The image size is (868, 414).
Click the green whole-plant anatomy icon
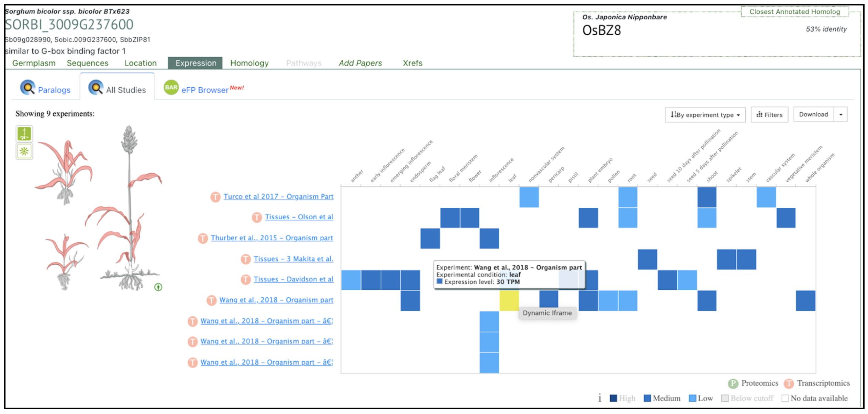point(24,134)
